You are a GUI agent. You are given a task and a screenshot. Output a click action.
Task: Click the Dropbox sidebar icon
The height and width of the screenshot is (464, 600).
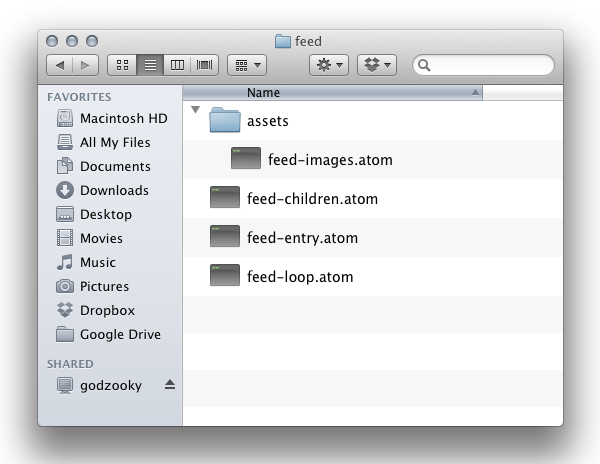click(65, 310)
